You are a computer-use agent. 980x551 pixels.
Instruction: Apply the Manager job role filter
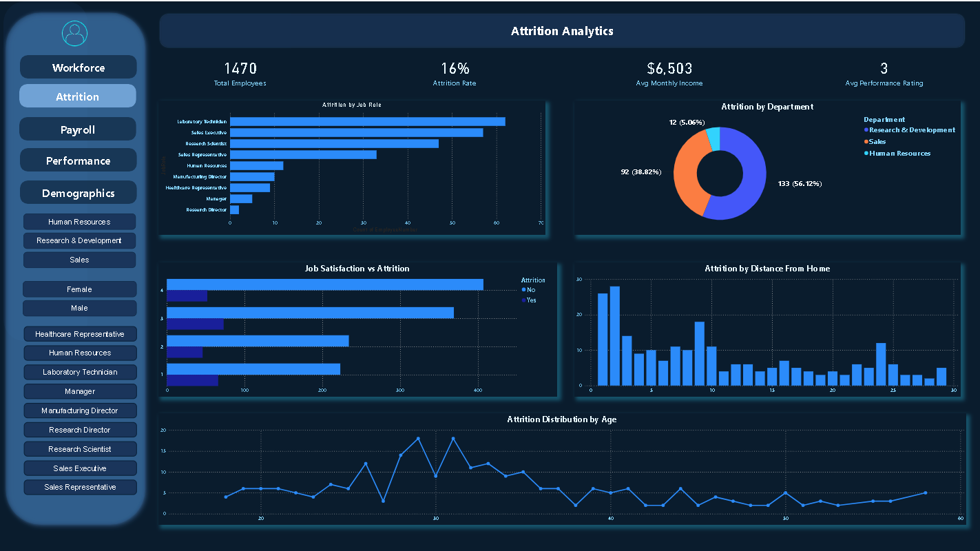[80, 391]
